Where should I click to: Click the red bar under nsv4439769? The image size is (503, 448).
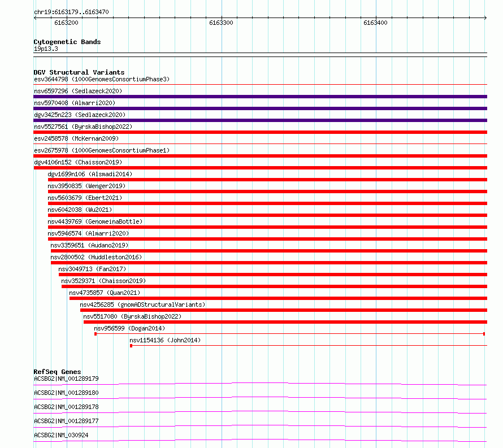[x=267, y=227]
